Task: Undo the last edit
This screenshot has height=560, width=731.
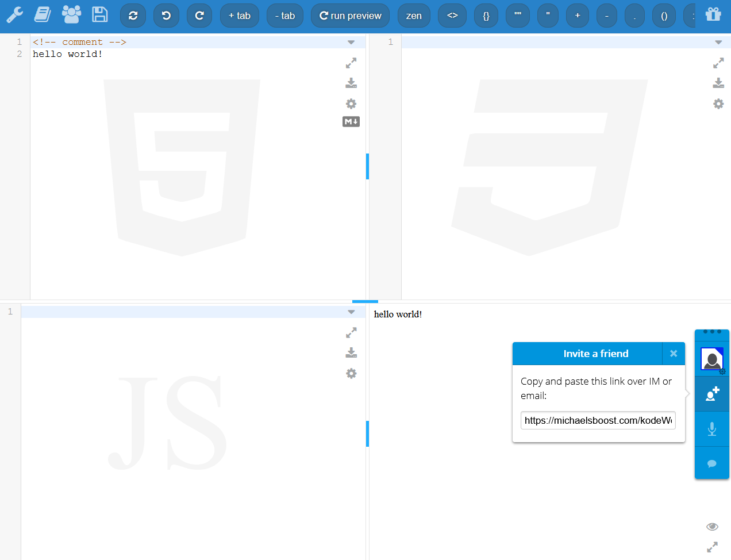Action: pyautogui.click(x=167, y=16)
